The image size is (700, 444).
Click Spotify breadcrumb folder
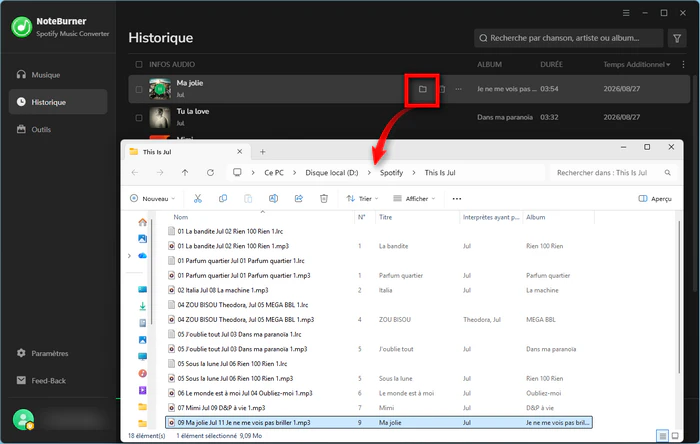click(x=391, y=173)
